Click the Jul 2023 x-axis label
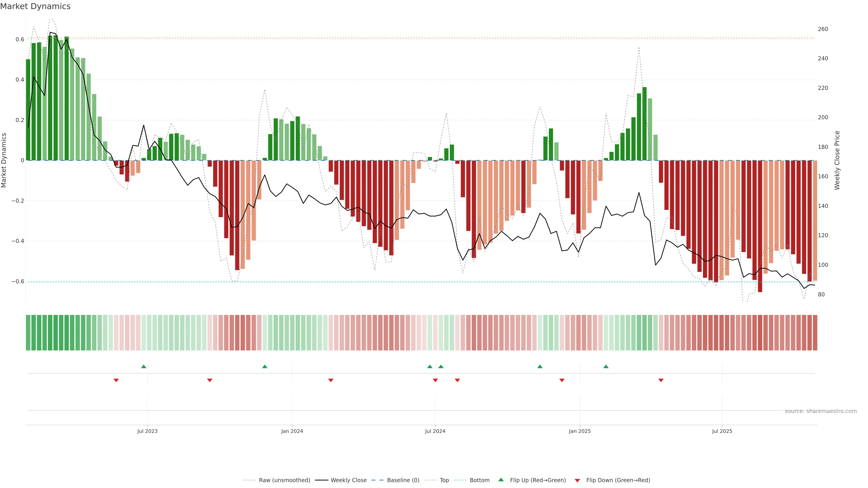This screenshot has width=868, height=488. (x=147, y=431)
